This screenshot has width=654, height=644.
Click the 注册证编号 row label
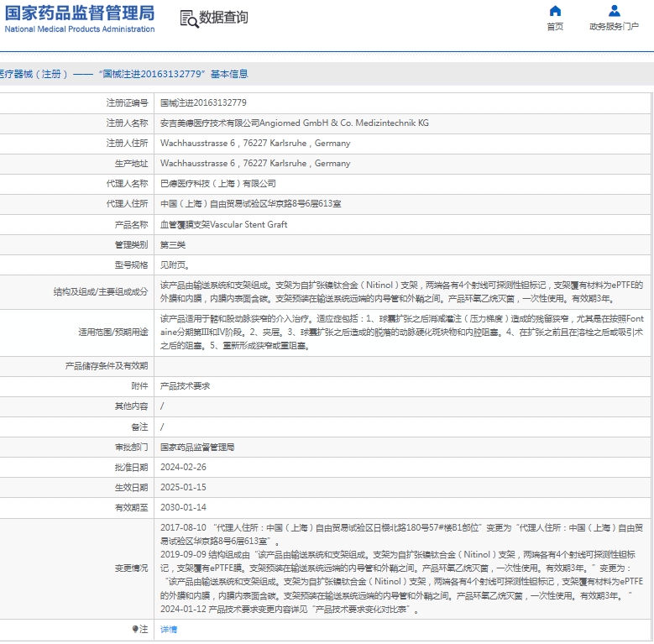(x=128, y=102)
